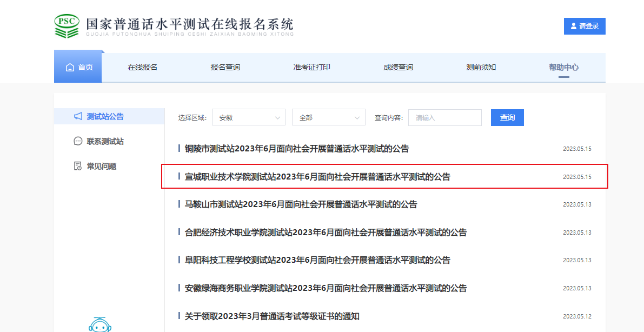
Task: Click the 请输入 query input field
Action: 445,117
